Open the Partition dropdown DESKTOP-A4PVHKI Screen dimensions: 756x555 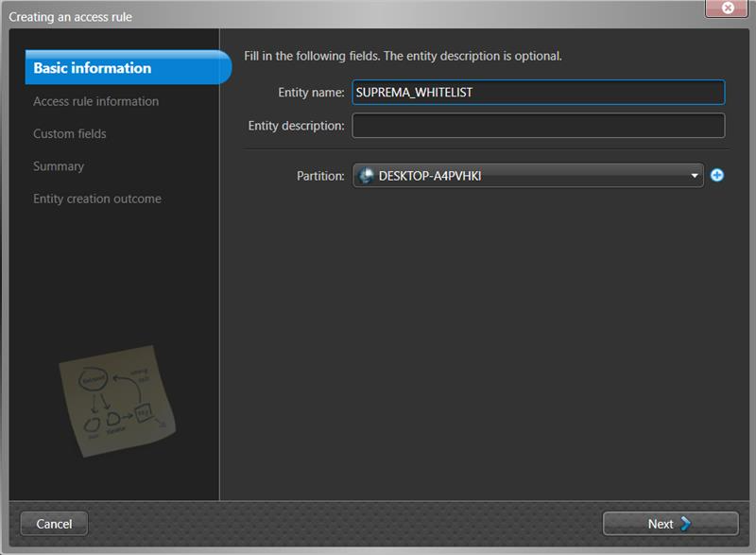(x=528, y=176)
